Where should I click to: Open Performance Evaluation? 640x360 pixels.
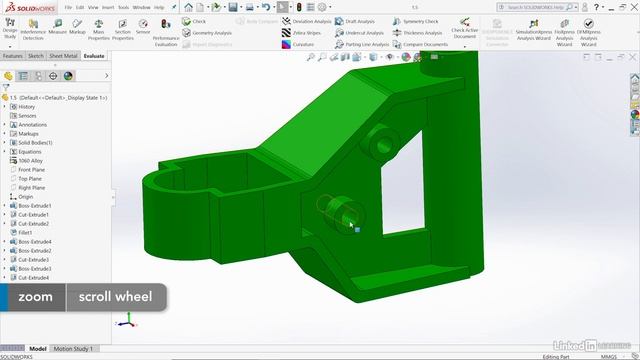click(166, 33)
